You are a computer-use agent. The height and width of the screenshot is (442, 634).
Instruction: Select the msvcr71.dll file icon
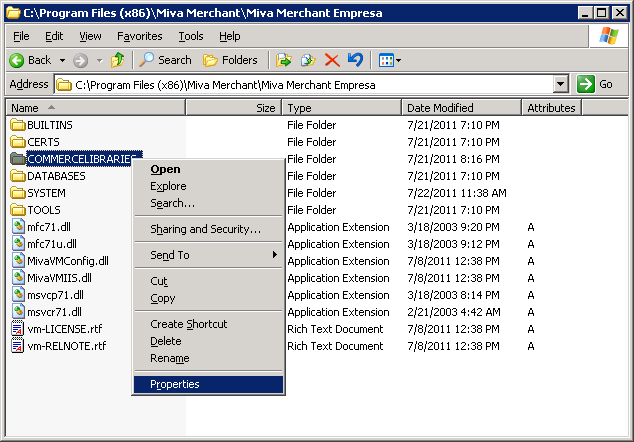click(18, 311)
